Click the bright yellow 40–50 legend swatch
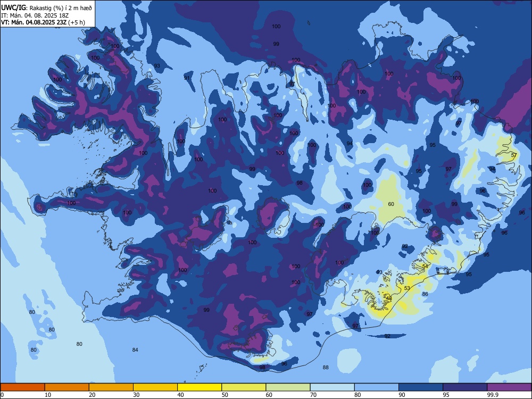 pyautogui.click(x=199, y=387)
